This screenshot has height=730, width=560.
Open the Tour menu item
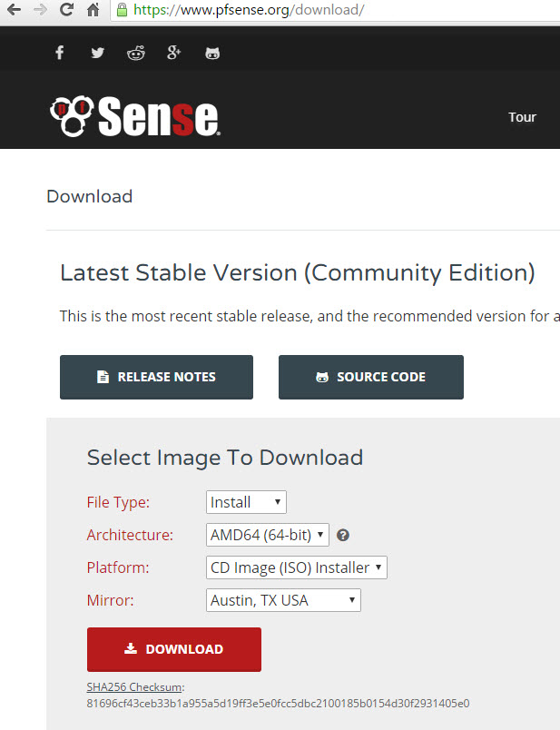tap(522, 117)
